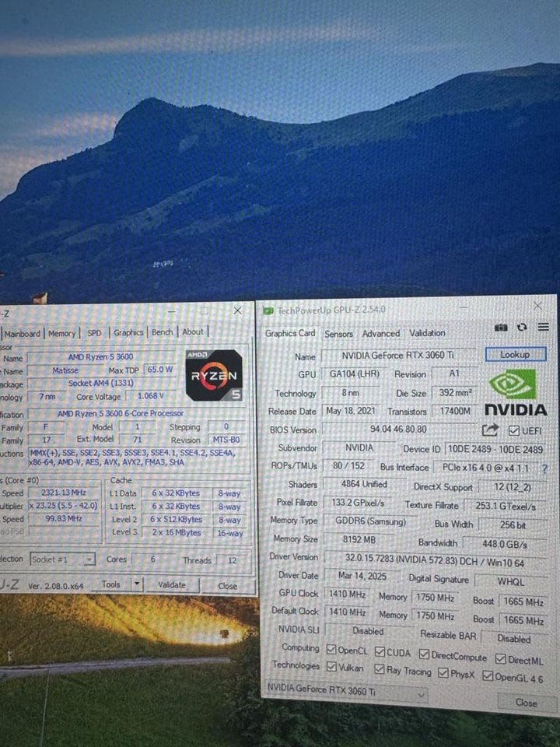Viewport: 560px width, 747px height.
Task: Toggle the DirectCompute checkbox
Action: (x=424, y=654)
